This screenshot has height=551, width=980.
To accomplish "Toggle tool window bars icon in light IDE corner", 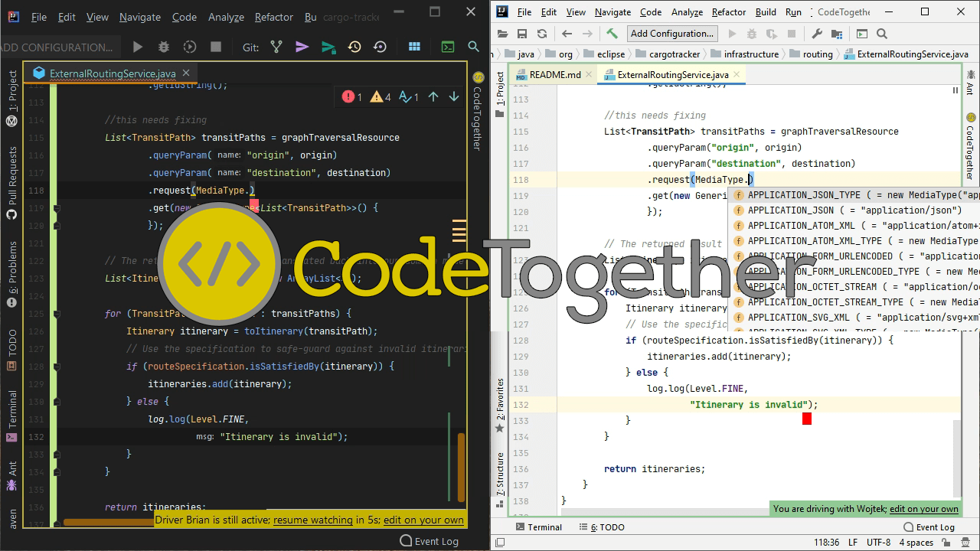I will pos(500,543).
